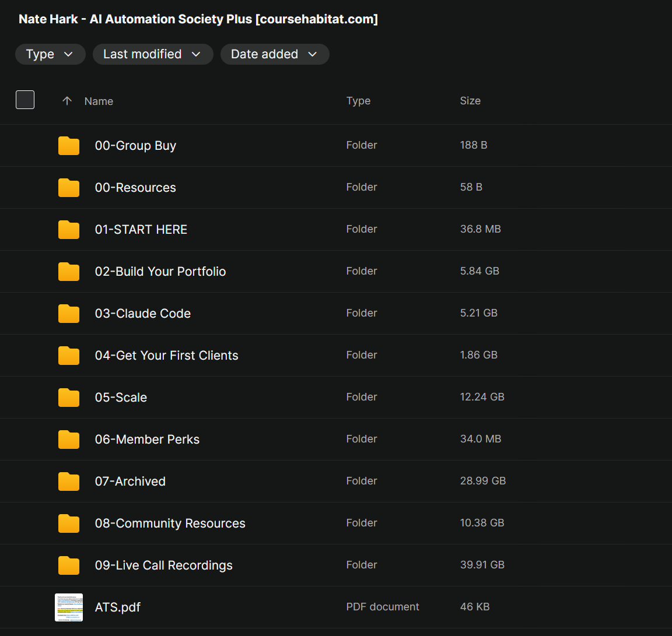Click the 01-START HERE folder icon

point(69,230)
